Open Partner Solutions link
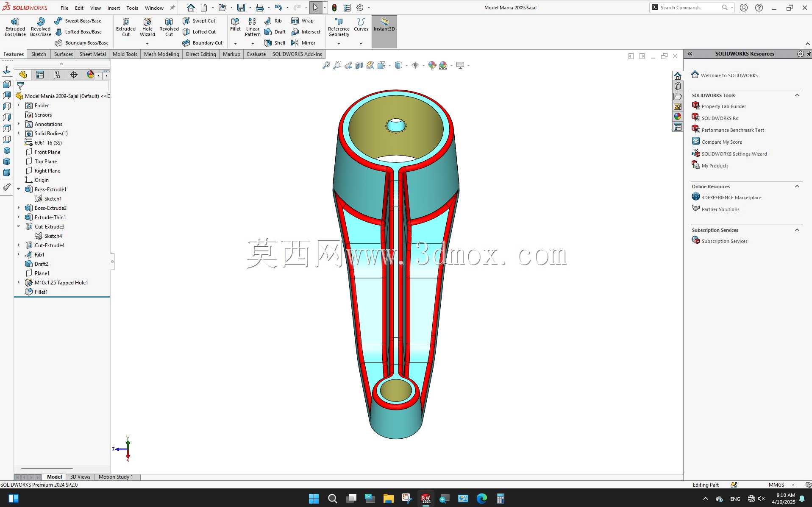This screenshot has height=507, width=812. pos(720,209)
